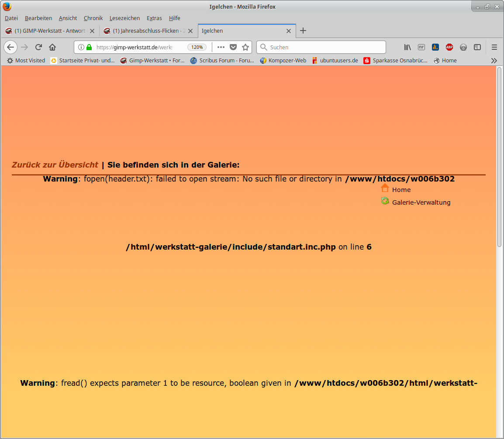Open the Ansicht menu

[x=68, y=18]
